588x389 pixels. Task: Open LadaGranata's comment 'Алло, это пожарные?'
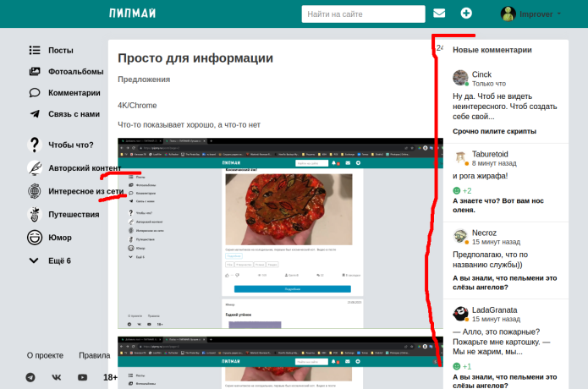(x=502, y=342)
